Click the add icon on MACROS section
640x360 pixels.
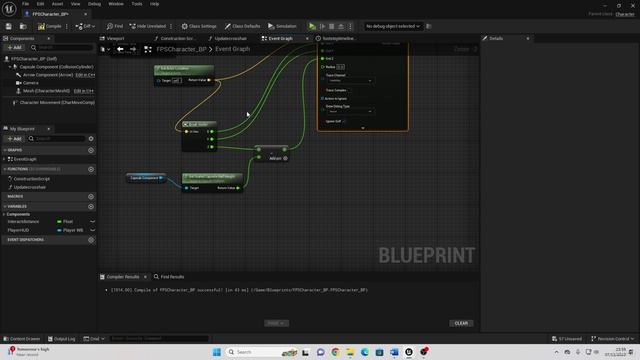[x=91, y=196]
